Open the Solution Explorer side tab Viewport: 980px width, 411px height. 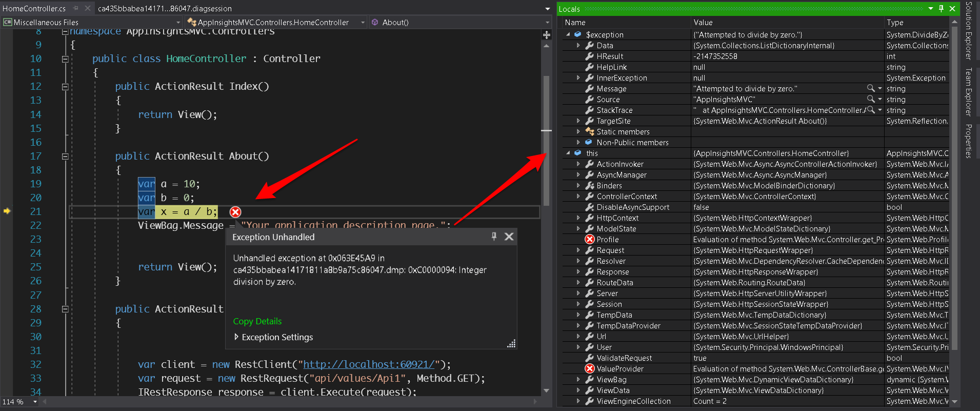969,31
